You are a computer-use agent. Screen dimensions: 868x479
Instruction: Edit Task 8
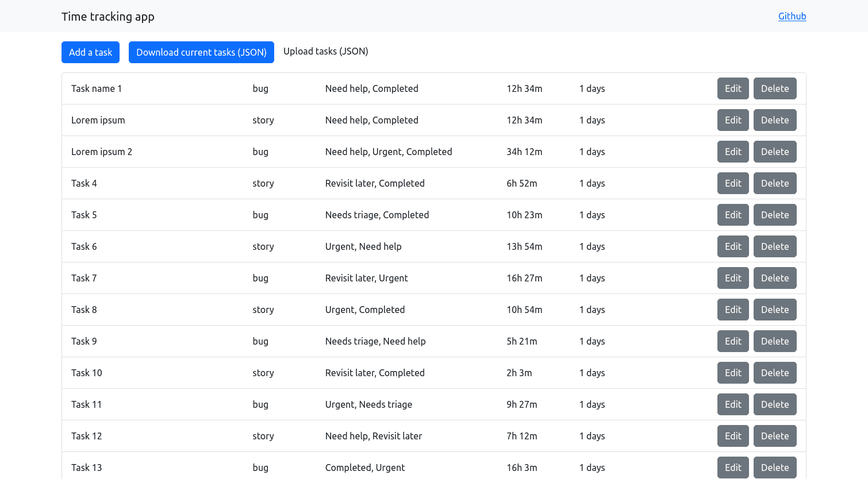733,310
